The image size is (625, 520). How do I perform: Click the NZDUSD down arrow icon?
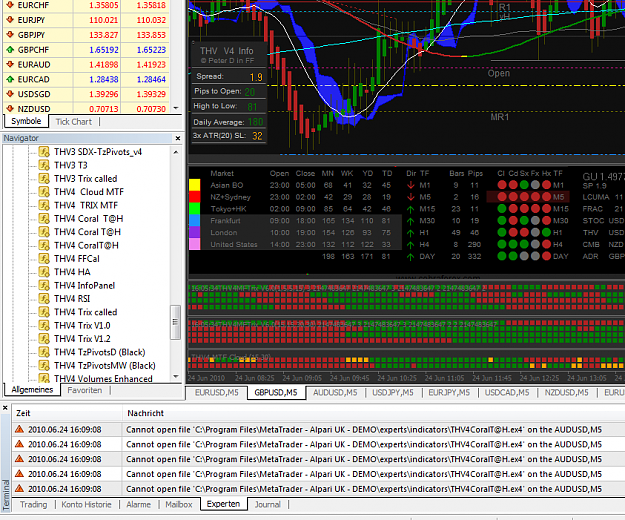pyautogui.click(x=10, y=108)
